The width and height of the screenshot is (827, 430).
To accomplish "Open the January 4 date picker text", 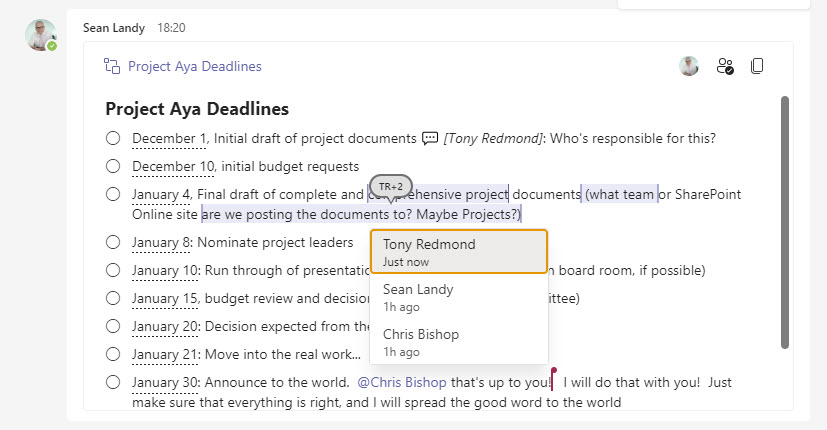I will point(160,195).
